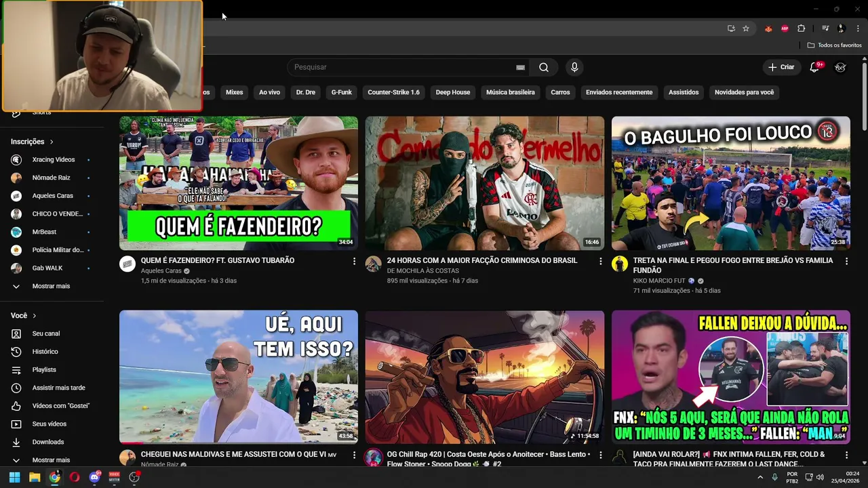This screenshot has height=488, width=868.
Task: Click the install app icon in address bar
Action: coord(731,28)
